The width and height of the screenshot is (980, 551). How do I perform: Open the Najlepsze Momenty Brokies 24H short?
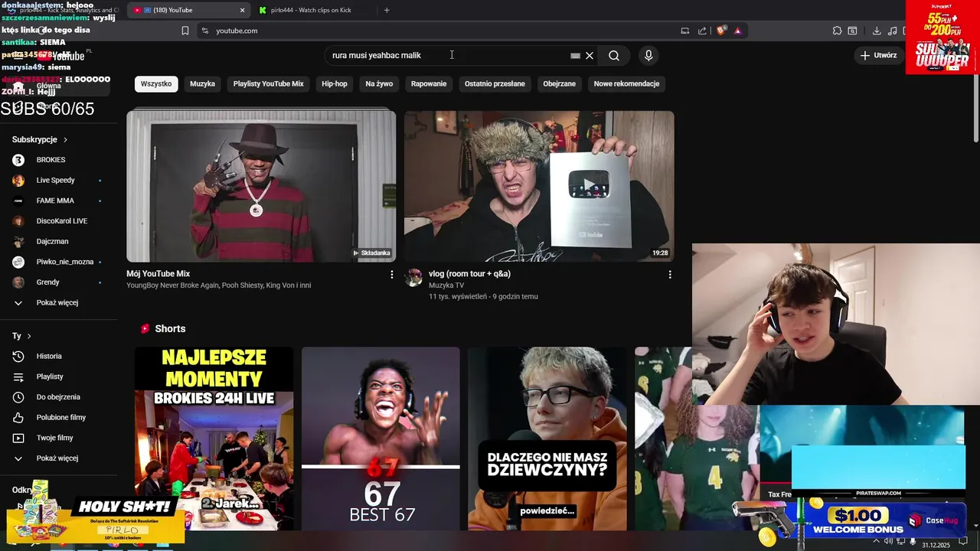pos(214,439)
